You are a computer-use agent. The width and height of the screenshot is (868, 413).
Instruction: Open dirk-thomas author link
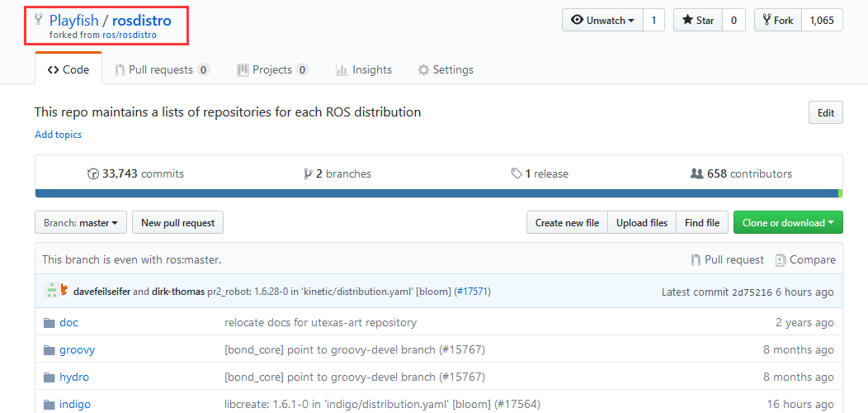[177, 291]
